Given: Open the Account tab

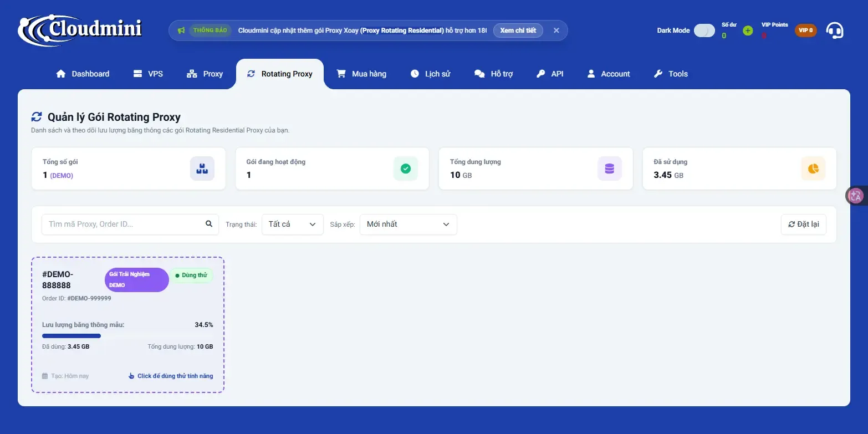Looking at the screenshot, I should [x=609, y=74].
